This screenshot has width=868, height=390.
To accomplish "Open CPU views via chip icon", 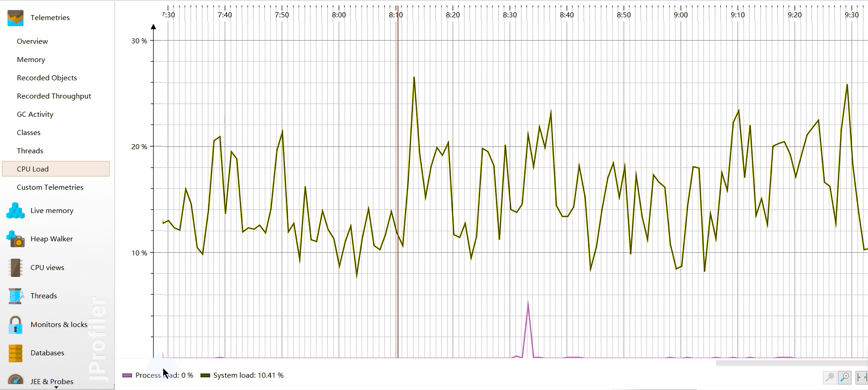I will [x=15, y=268].
